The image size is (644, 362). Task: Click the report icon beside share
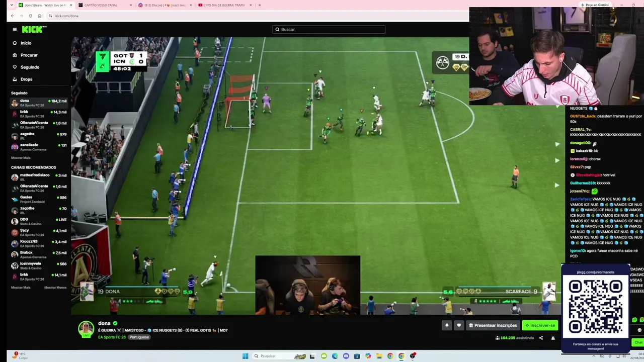[553, 338]
